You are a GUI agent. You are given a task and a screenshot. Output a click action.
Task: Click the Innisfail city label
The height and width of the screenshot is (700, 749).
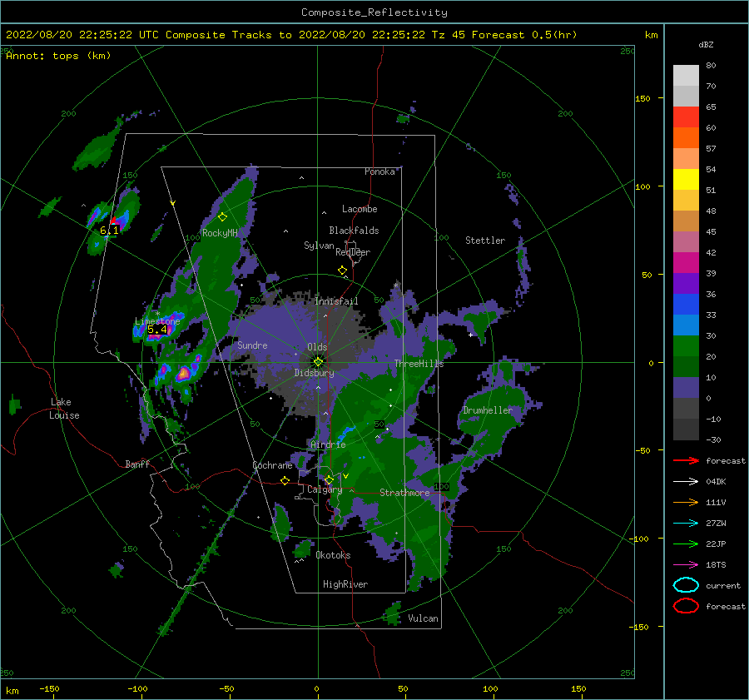pos(336,301)
